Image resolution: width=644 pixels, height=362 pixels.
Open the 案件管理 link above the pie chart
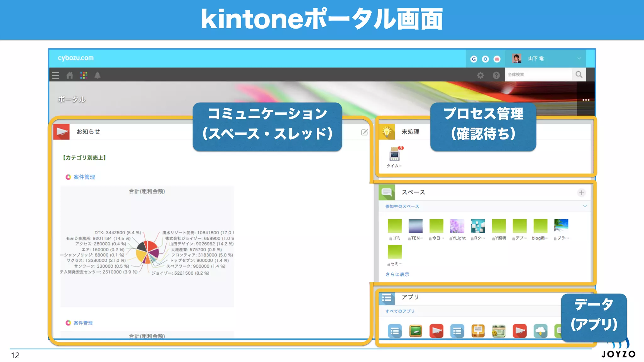(x=84, y=177)
